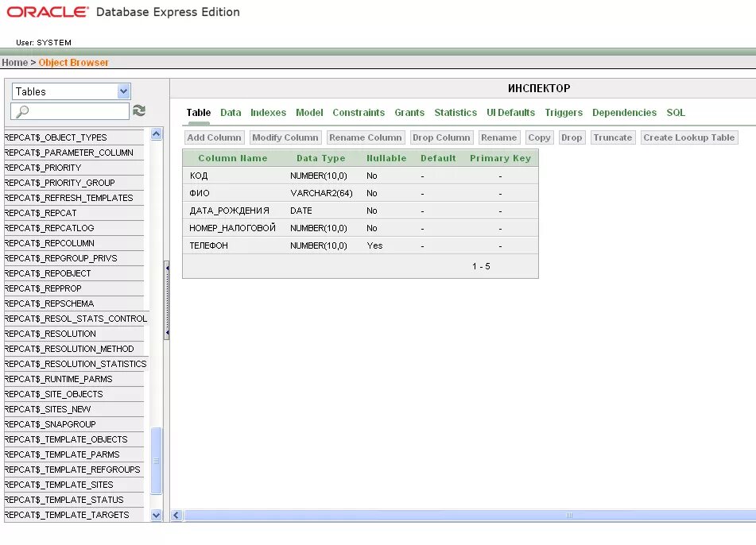The height and width of the screenshot is (545, 756).
Task: Click the Add Column button
Action: point(214,137)
